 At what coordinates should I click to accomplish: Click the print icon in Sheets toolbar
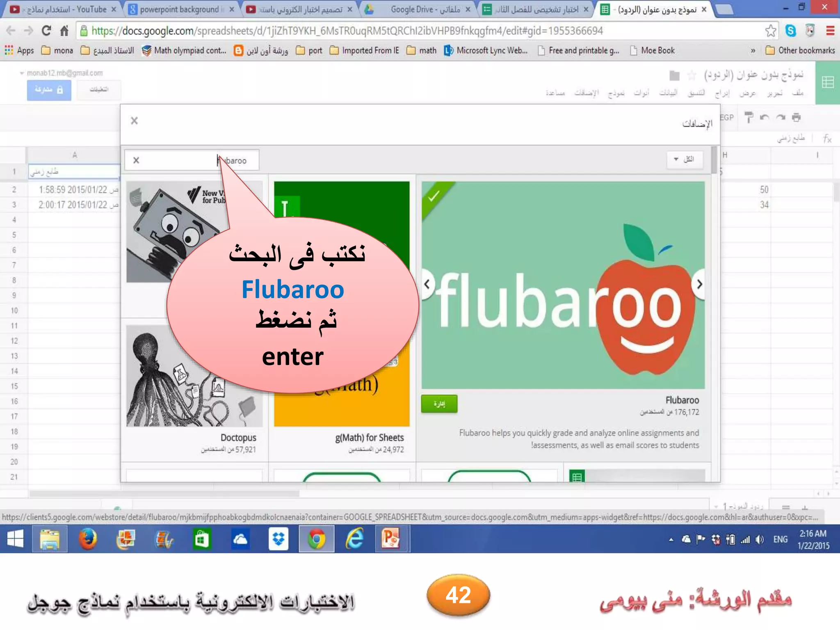tap(797, 117)
